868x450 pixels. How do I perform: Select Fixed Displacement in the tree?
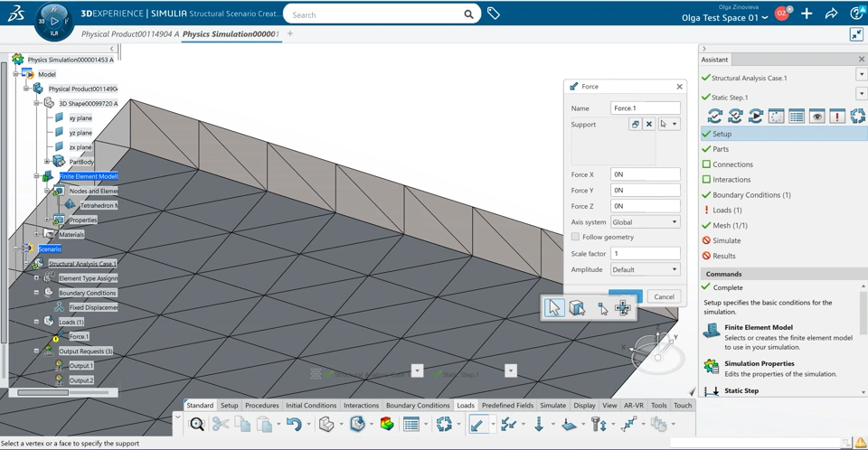93,307
